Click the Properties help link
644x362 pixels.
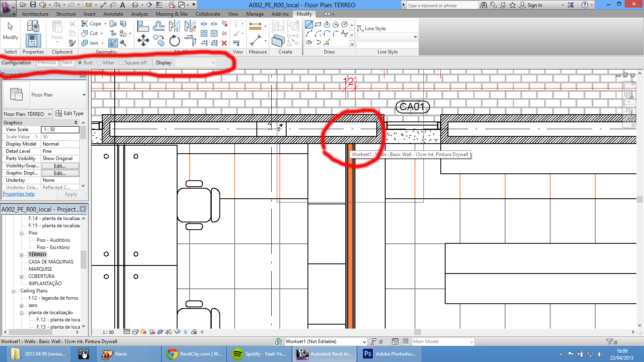[19, 194]
